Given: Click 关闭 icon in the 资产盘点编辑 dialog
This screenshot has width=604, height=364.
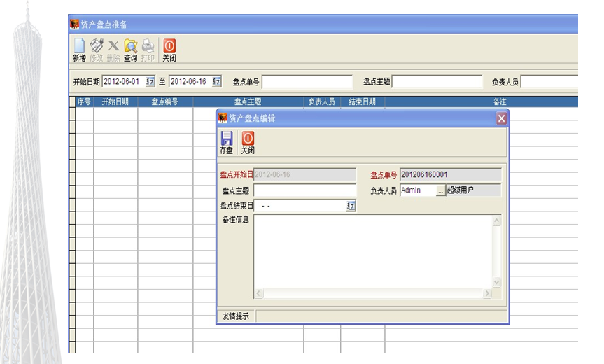Looking at the screenshot, I should (248, 143).
